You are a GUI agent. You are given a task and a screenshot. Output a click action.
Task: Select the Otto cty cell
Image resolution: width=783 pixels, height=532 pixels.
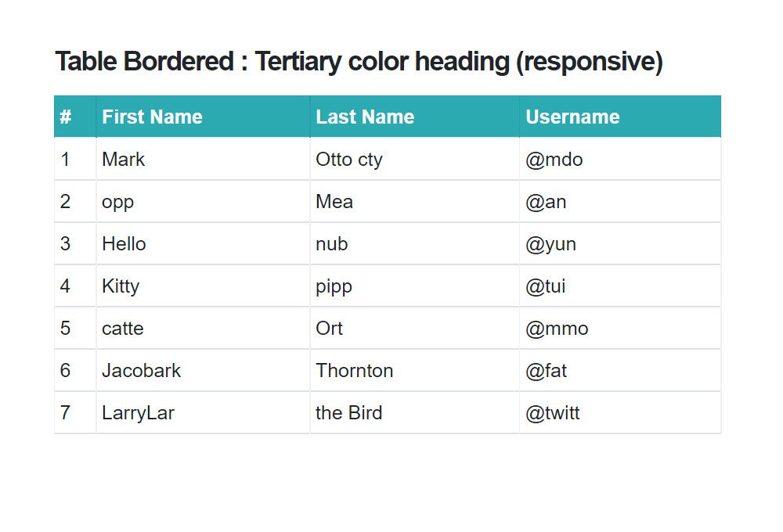click(414, 159)
